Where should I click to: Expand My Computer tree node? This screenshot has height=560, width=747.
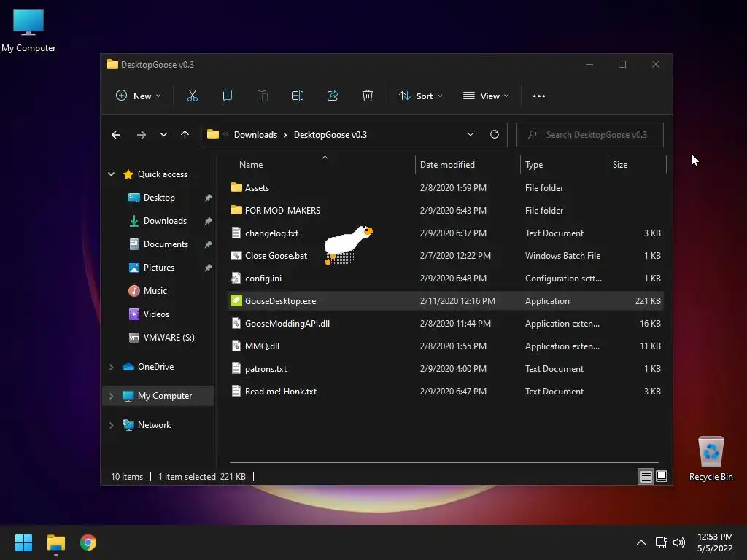tap(111, 396)
